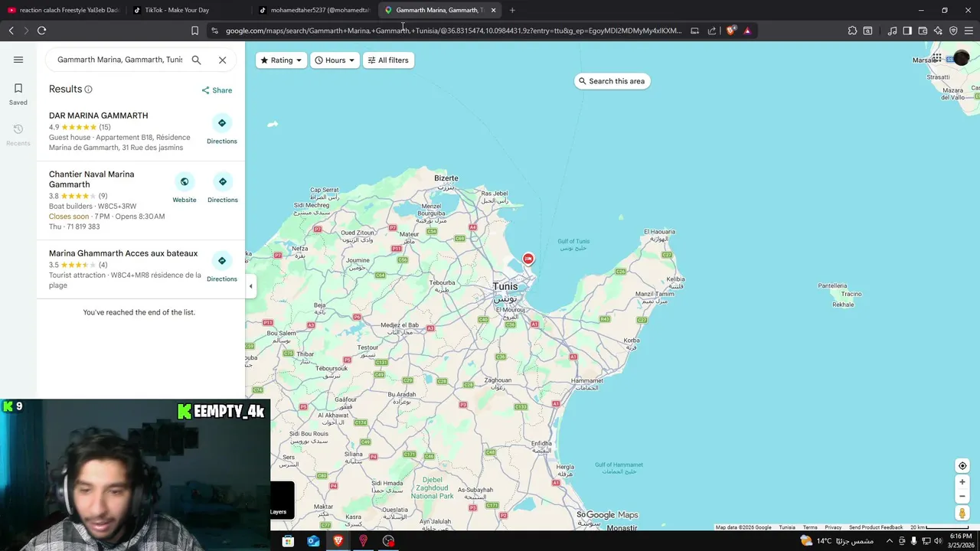Get directions to Marina Ghammarth Acces aux bateaux
Viewport: 980px width, 551px height.
pyautogui.click(x=222, y=267)
